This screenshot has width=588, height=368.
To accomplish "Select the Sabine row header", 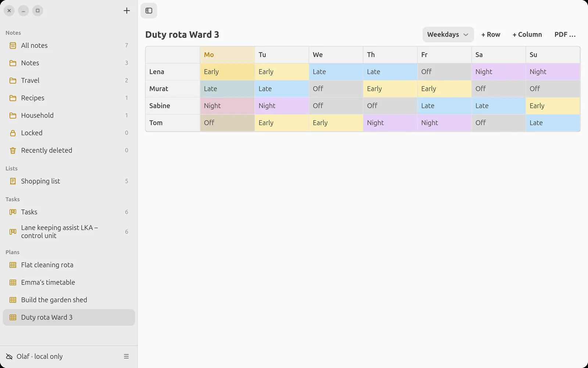I will tap(173, 106).
